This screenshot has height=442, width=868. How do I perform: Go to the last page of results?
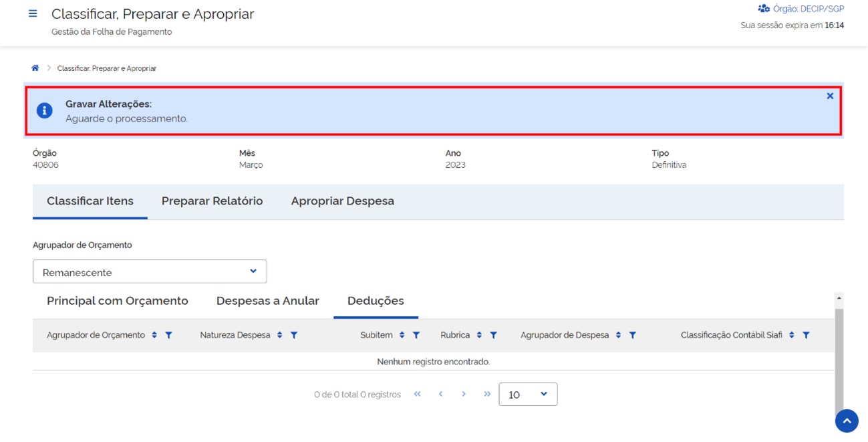[487, 395]
